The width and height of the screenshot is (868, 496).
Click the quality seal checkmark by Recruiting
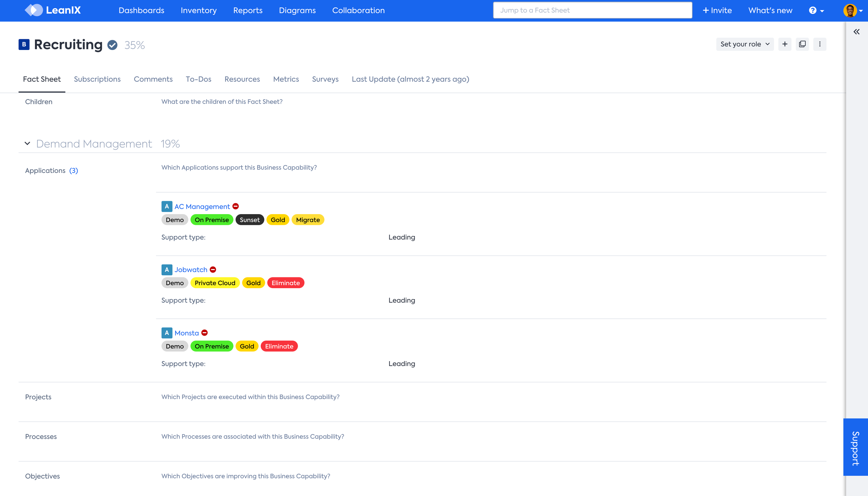point(112,45)
